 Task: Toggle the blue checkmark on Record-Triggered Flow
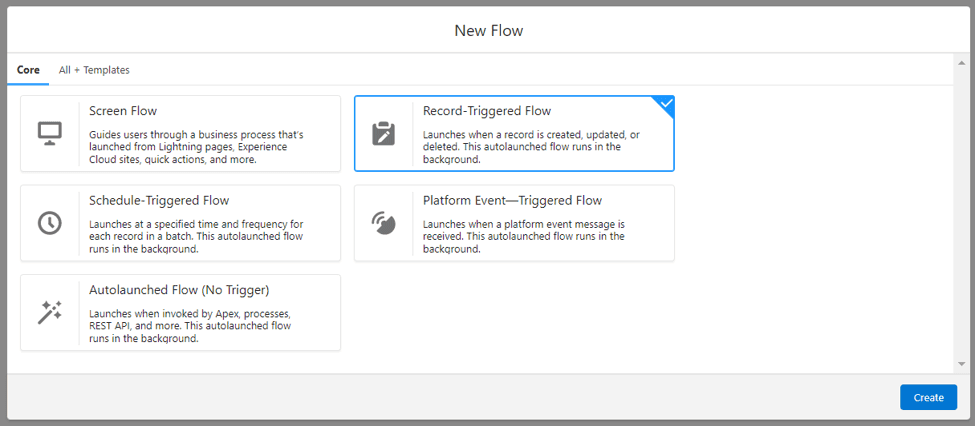click(x=665, y=104)
